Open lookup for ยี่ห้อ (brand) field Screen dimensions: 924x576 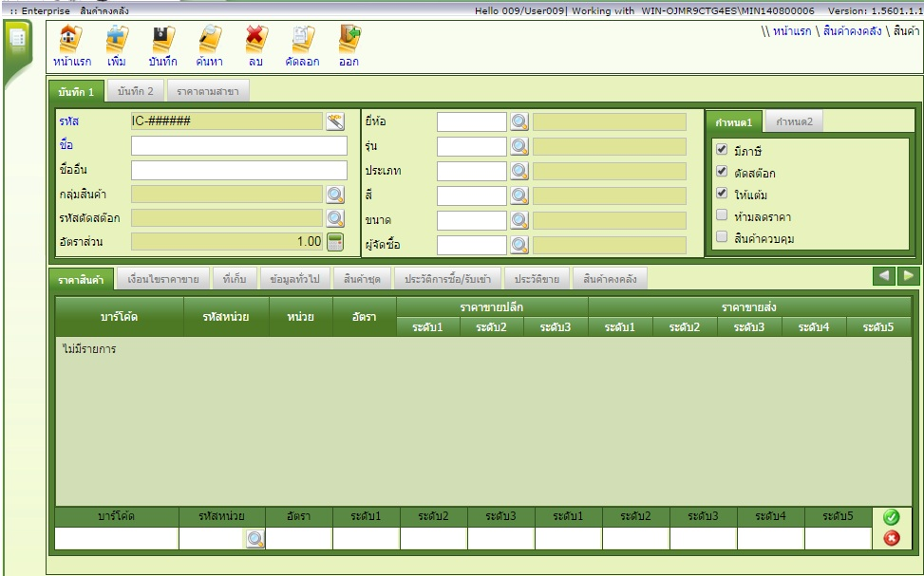pyautogui.click(x=519, y=121)
